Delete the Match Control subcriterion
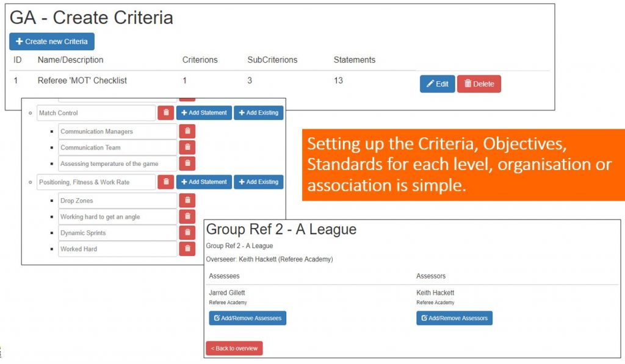Screen dimensions: 625x364 (165, 113)
